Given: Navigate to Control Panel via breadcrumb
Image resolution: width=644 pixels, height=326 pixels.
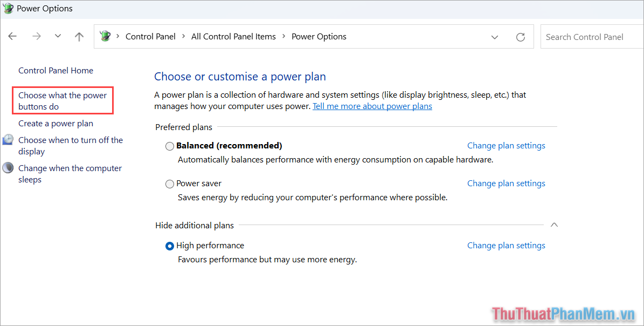Looking at the screenshot, I should [x=150, y=36].
